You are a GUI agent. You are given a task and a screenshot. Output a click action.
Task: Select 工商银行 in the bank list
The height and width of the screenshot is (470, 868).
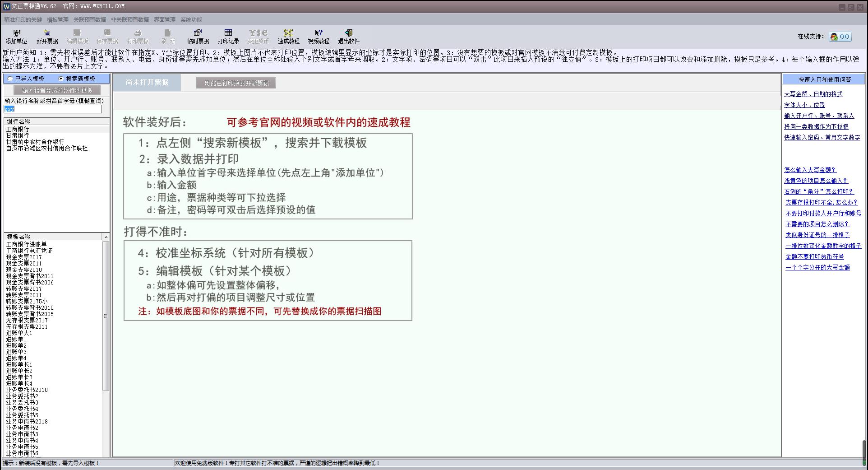click(x=18, y=129)
